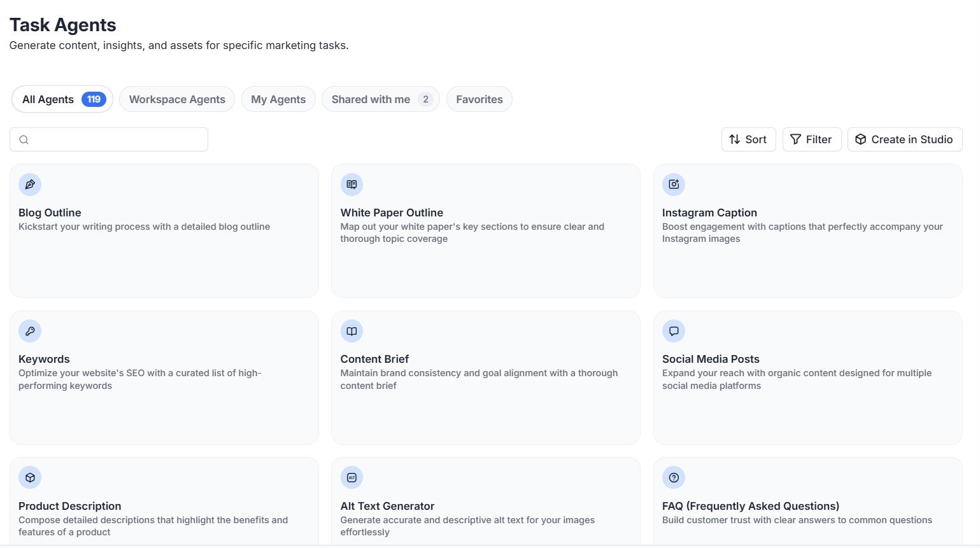Open the Product Description agent title

point(69,506)
